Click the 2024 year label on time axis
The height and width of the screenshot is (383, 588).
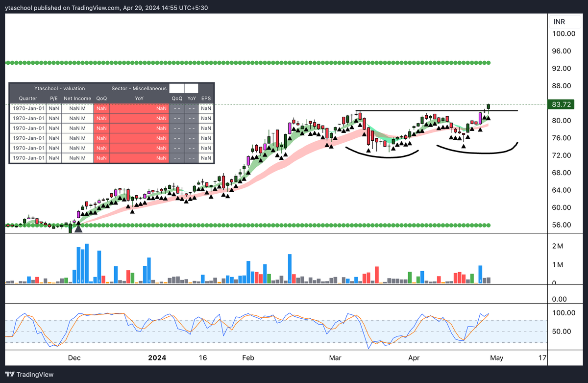click(157, 358)
